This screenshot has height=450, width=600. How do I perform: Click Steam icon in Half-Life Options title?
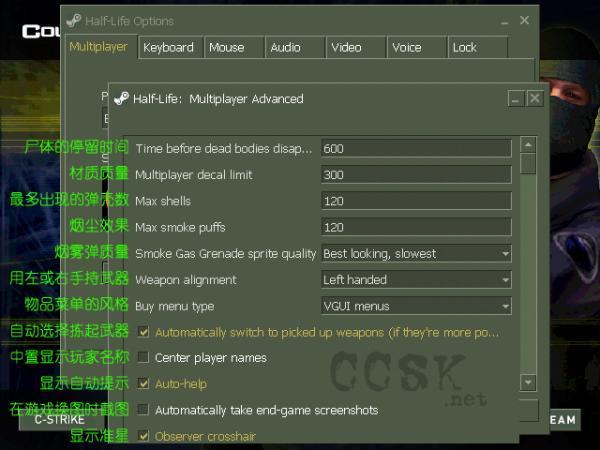pyautogui.click(x=73, y=21)
